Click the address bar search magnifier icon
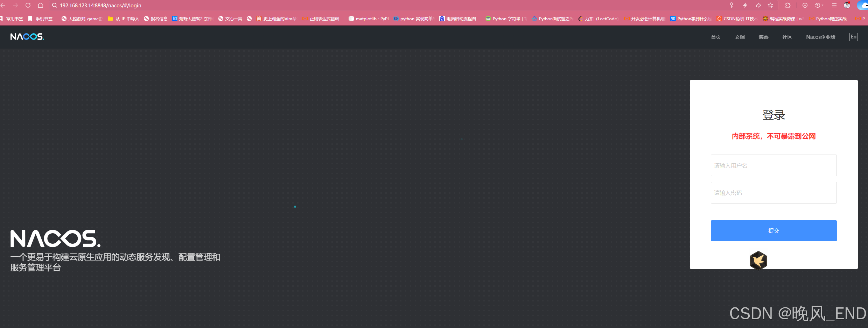 55,5
